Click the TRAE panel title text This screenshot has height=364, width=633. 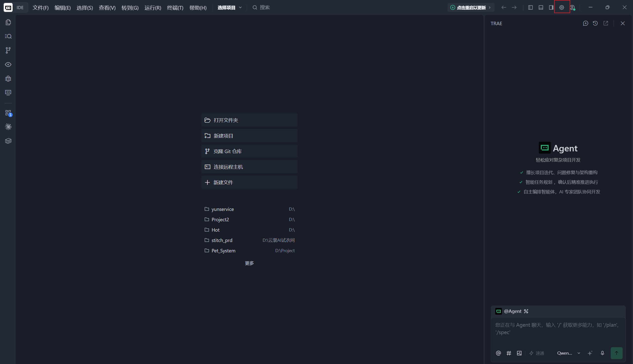tap(496, 23)
